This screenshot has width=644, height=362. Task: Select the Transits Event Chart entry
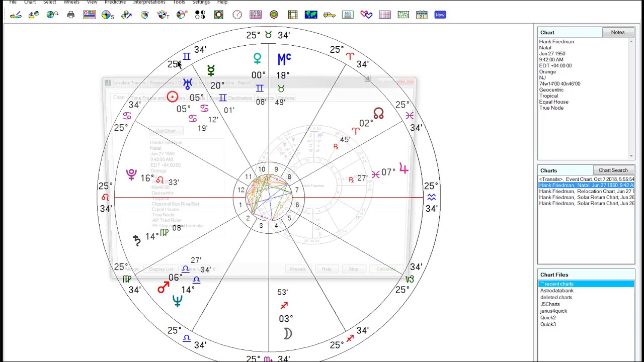tap(586, 179)
